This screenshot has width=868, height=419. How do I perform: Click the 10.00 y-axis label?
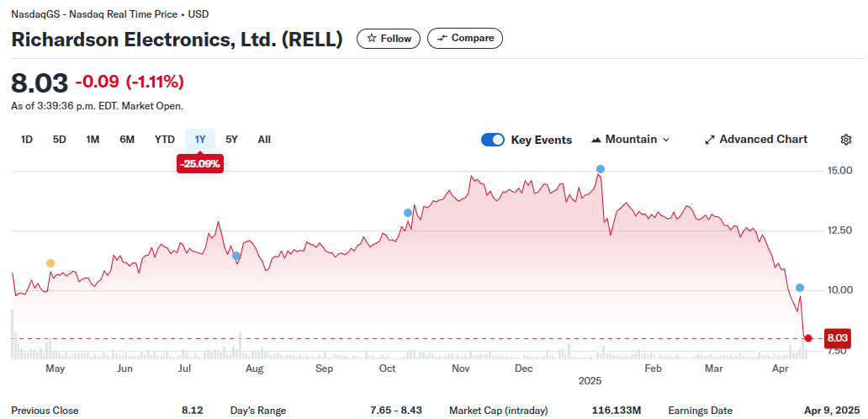point(840,290)
